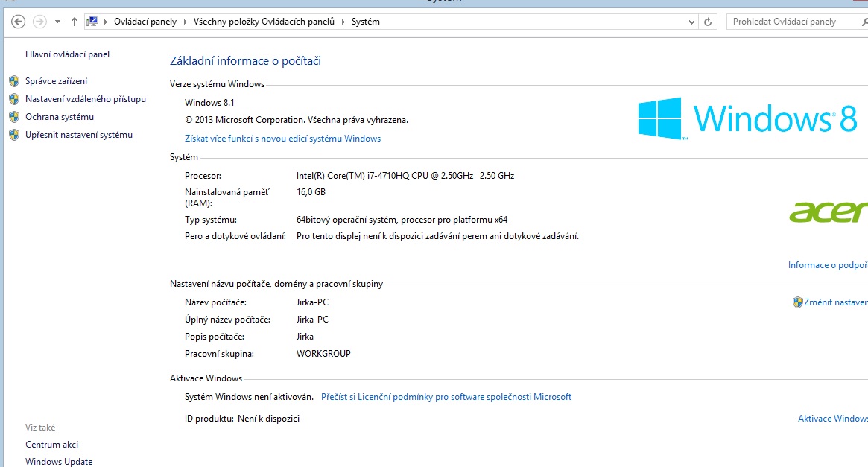
Task: Click the Popis počítače value Jirka
Action: (x=305, y=337)
